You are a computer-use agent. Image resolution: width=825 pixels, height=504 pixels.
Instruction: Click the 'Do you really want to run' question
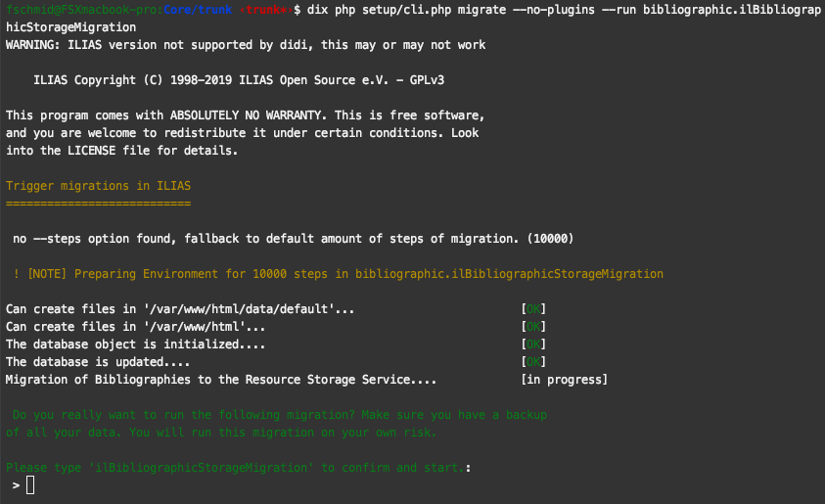278,415
